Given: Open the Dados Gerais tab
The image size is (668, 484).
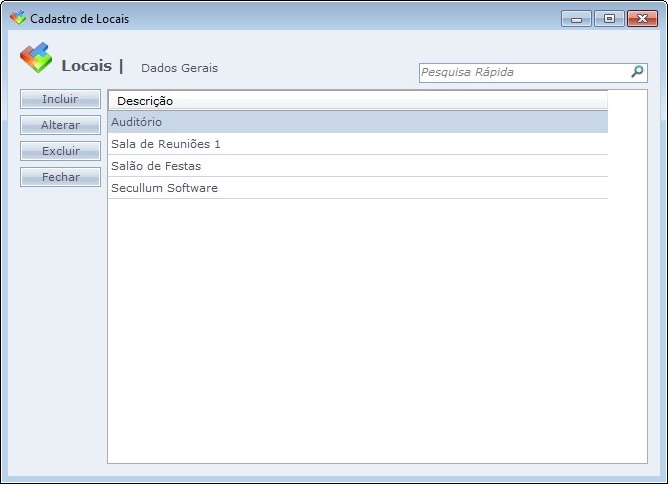Looking at the screenshot, I should 179,68.
